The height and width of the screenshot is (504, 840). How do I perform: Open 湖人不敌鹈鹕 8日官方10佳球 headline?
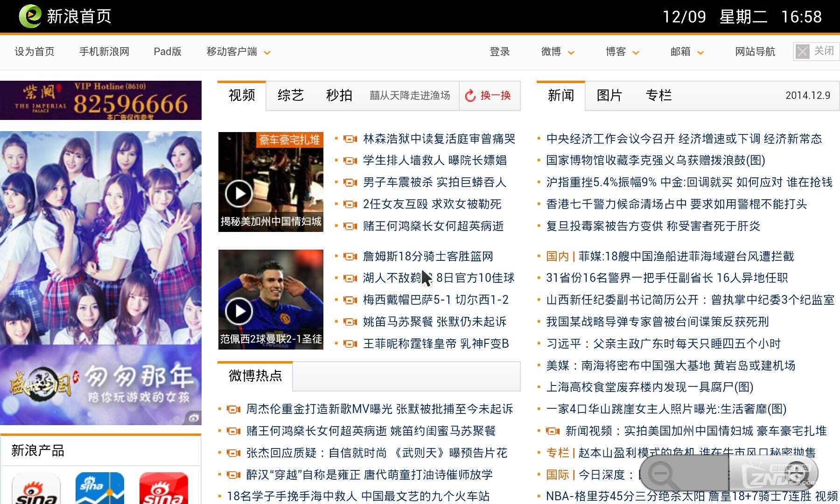[439, 278]
